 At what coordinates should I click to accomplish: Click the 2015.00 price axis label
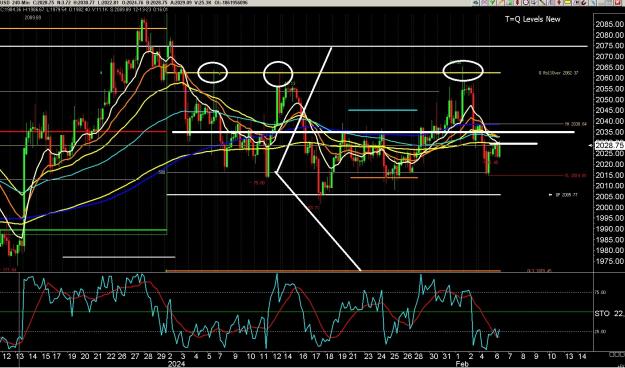(610, 175)
